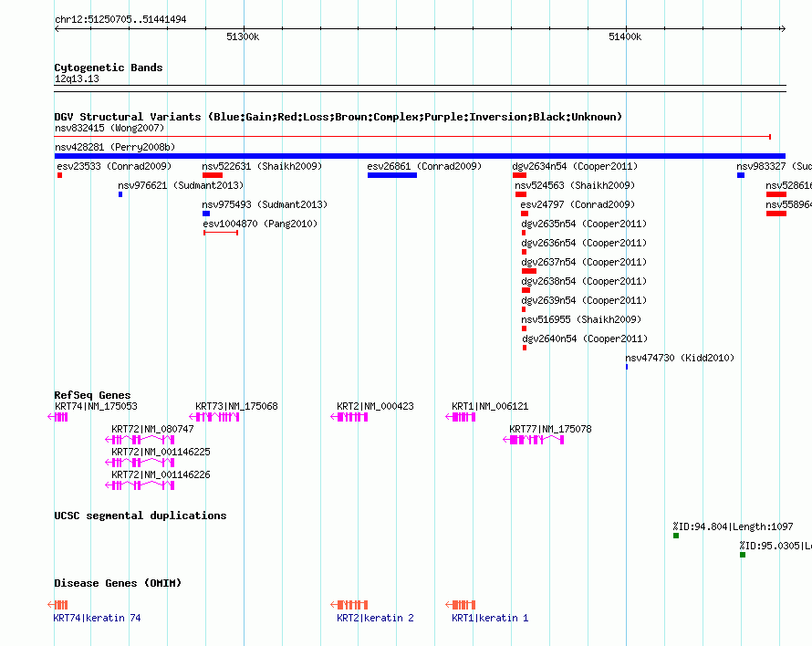
Task: Select UCSC segmental duplications track title
Action: point(141,516)
